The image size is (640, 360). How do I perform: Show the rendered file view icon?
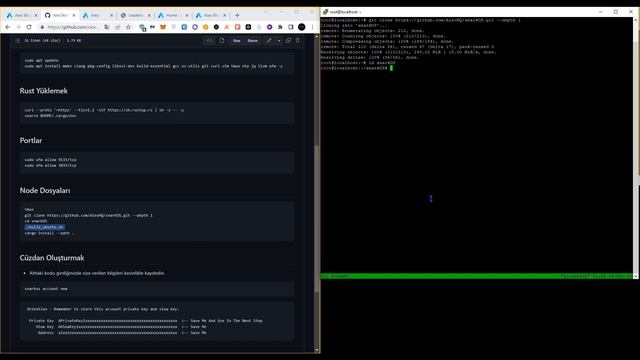[222, 40]
